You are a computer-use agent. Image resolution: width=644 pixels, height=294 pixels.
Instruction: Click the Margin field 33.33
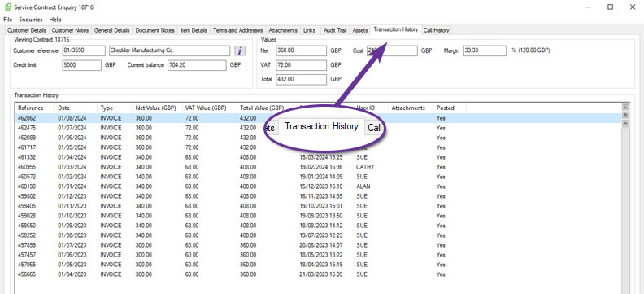(x=485, y=51)
